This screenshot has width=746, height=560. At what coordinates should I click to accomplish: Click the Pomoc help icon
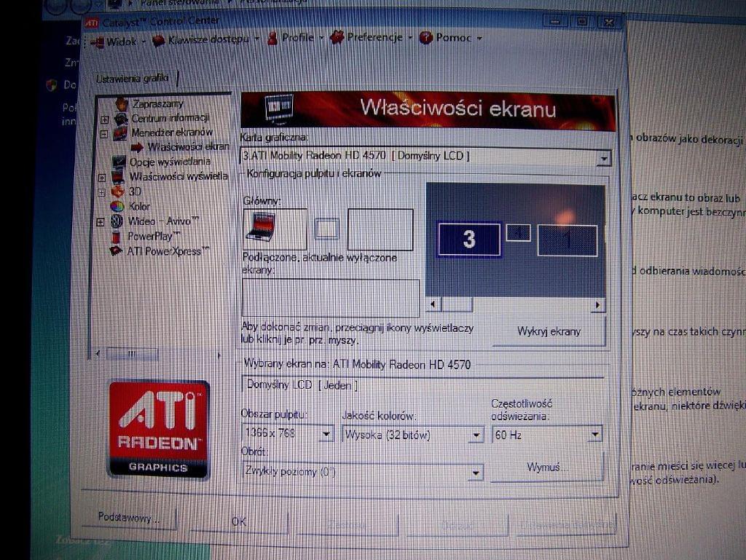pyautogui.click(x=425, y=37)
